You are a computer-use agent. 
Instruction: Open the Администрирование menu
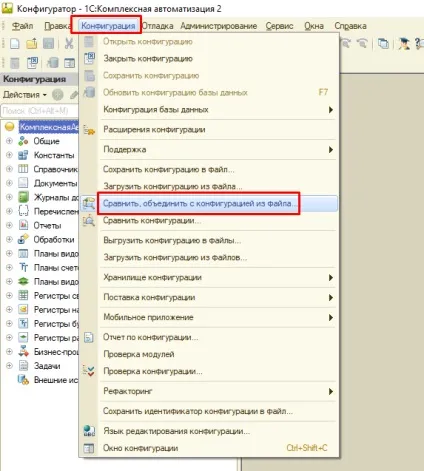point(219,26)
